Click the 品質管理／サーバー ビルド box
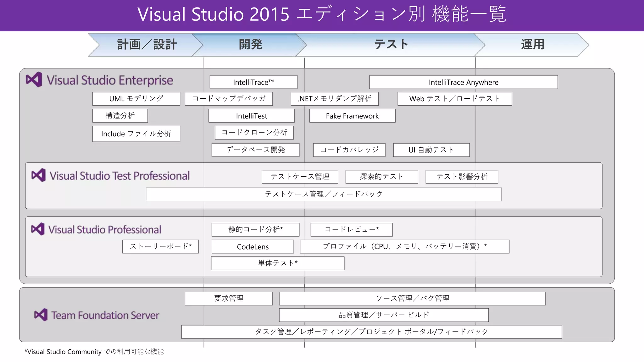The height and width of the screenshot is (362, 644). pyautogui.click(x=384, y=315)
